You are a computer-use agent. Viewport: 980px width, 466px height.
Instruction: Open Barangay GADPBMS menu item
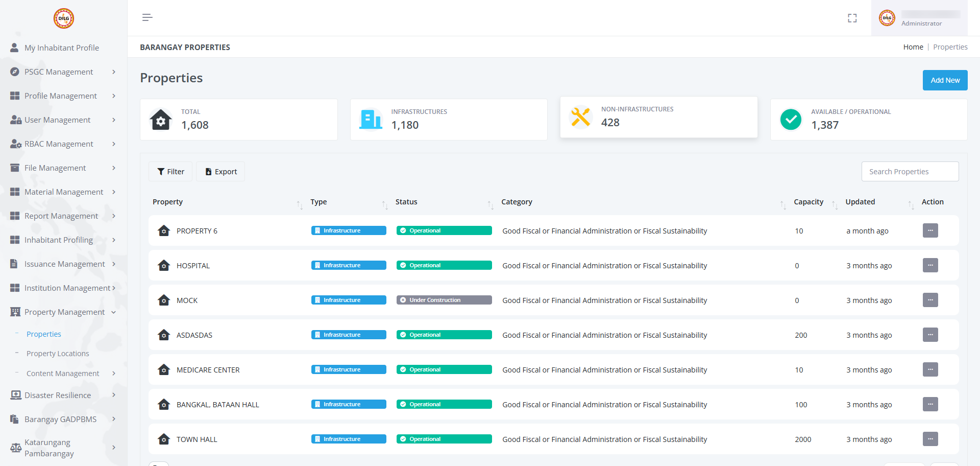click(61, 419)
